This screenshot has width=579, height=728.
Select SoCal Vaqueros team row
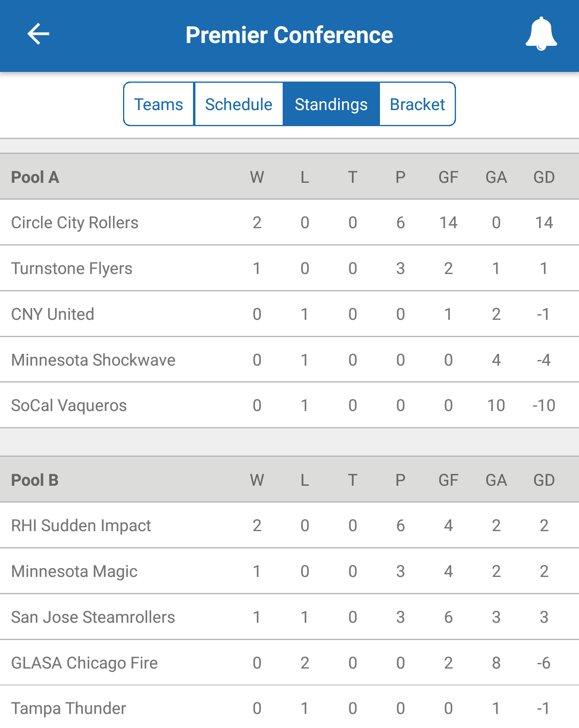tap(69, 405)
